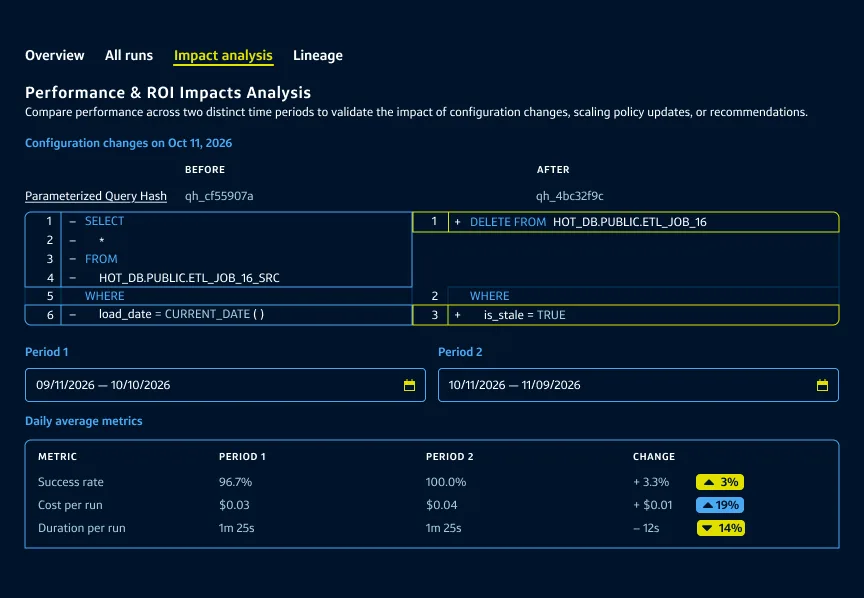The width and height of the screenshot is (864, 598).
Task: Click the BEFORE column heading
Action: point(205,170)
